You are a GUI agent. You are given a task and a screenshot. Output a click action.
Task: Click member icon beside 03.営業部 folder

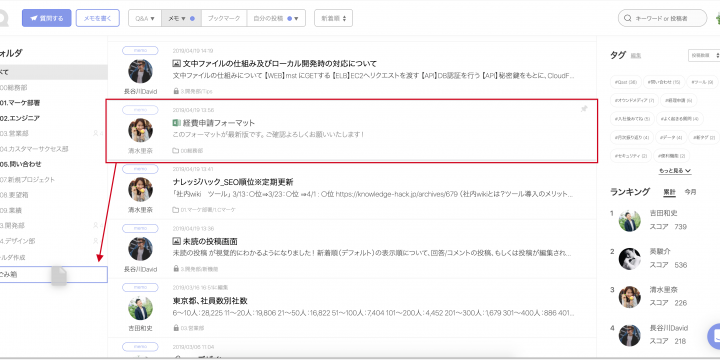[x=96, y=134]
